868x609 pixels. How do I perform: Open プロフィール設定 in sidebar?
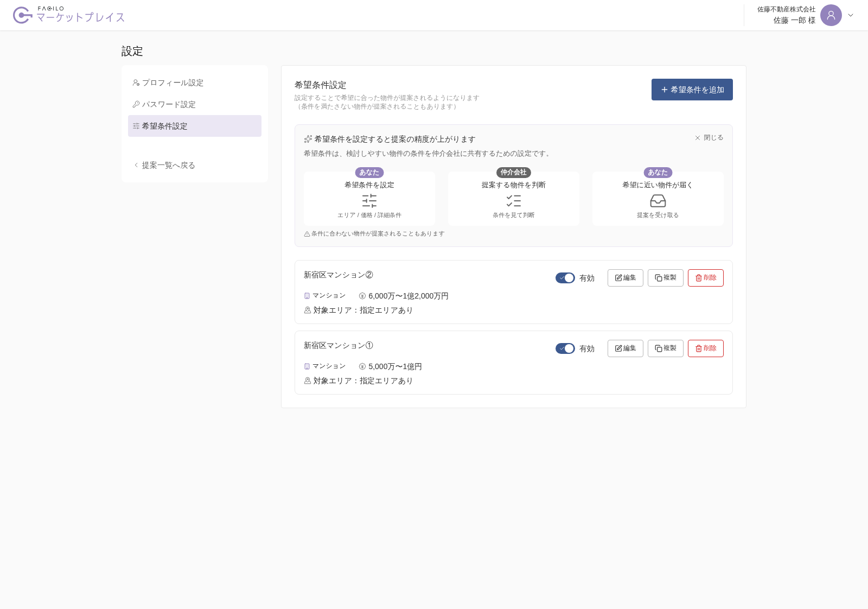coord(195,83)
